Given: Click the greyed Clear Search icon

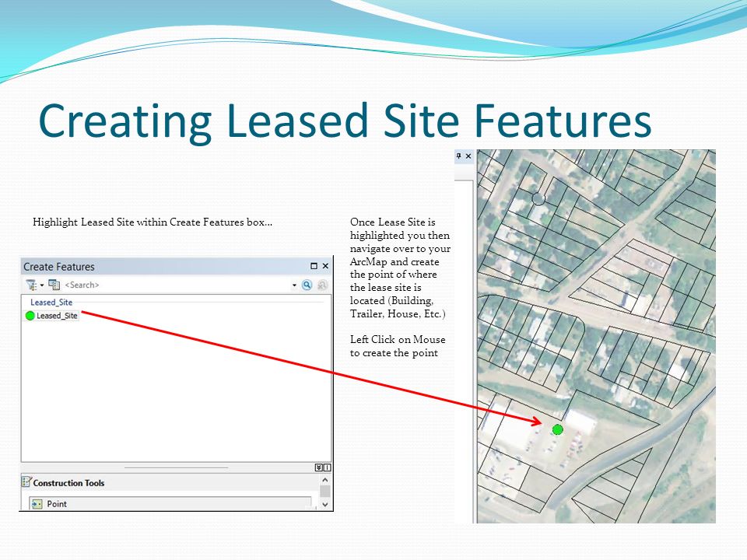Looking at the screenshot, I should click(322, 285).
